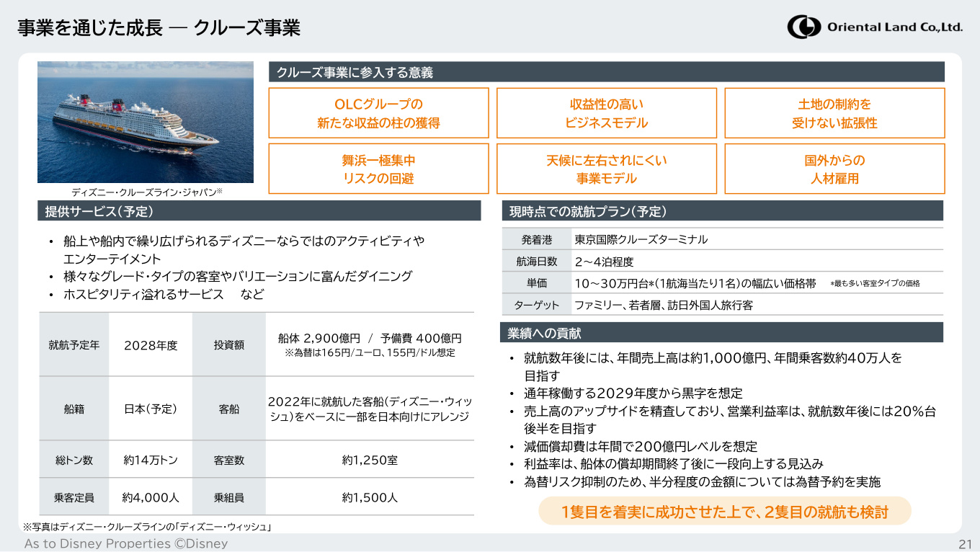The image size is (980, 552).
Task: Click the bullet 年間売上高は約1,000億円
Action: (x=706, y=366)
